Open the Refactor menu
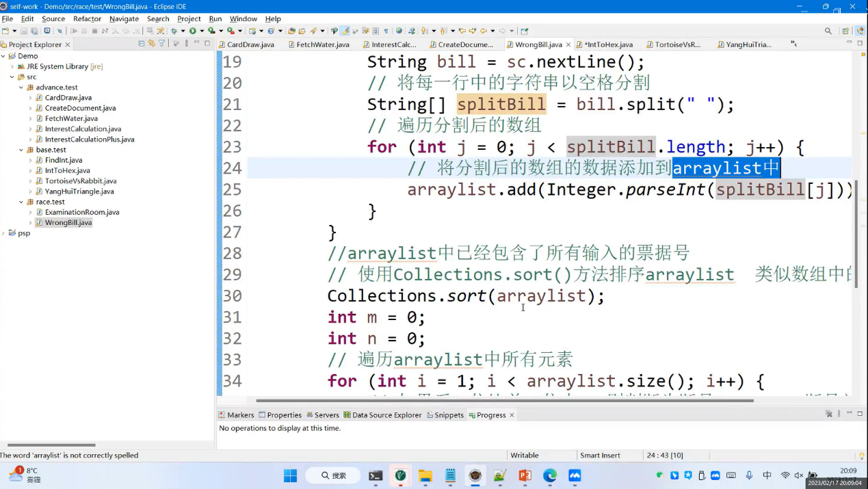This screenshot has width=868, height=489. tap(87, 18)
